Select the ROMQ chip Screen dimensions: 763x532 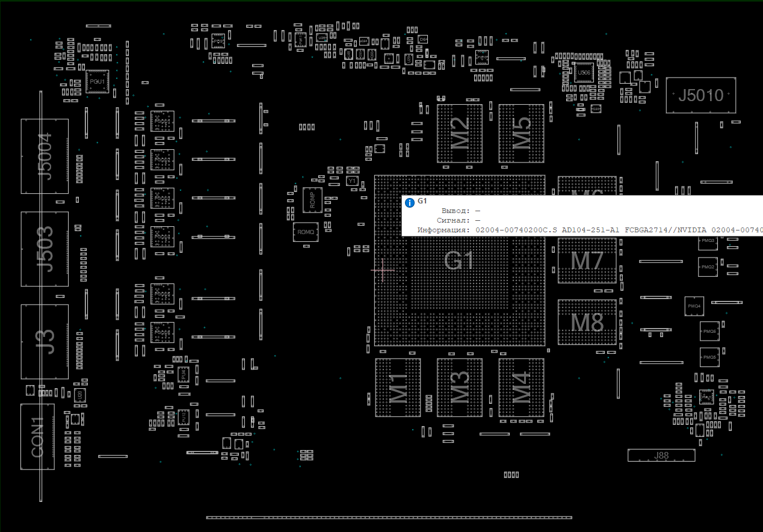click(x=306, y=232)
